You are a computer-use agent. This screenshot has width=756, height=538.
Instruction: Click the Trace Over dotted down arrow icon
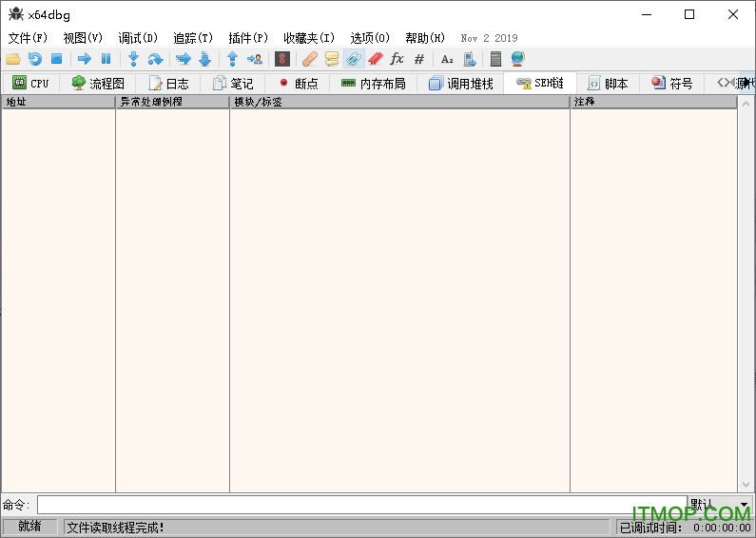(204, 59)
